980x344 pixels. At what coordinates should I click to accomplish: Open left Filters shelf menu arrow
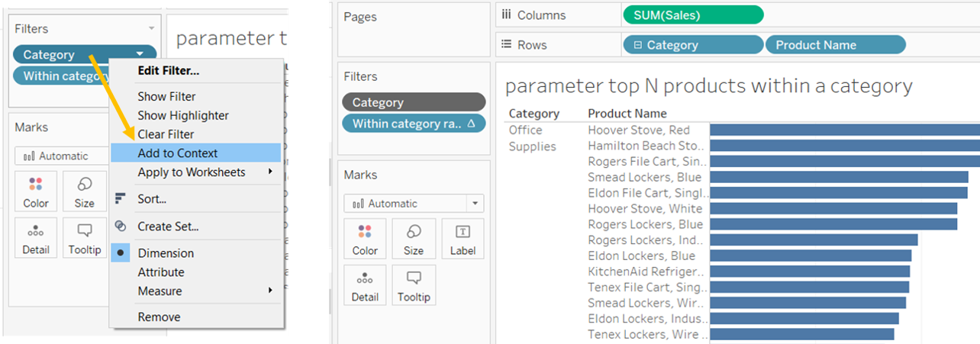pyautogui.click(x=152, y=29)
